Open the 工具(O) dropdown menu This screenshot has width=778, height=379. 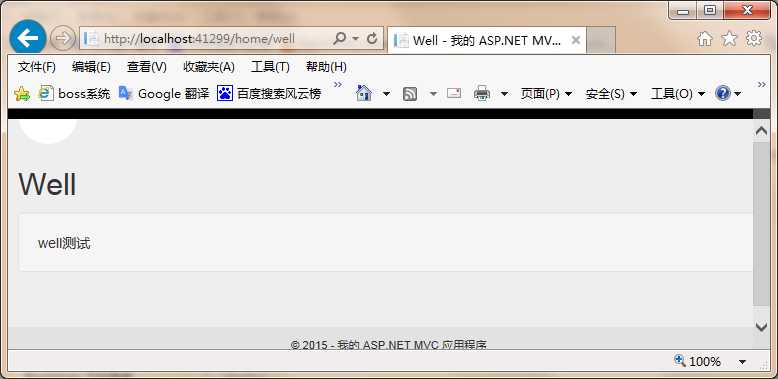coord(678,94)
